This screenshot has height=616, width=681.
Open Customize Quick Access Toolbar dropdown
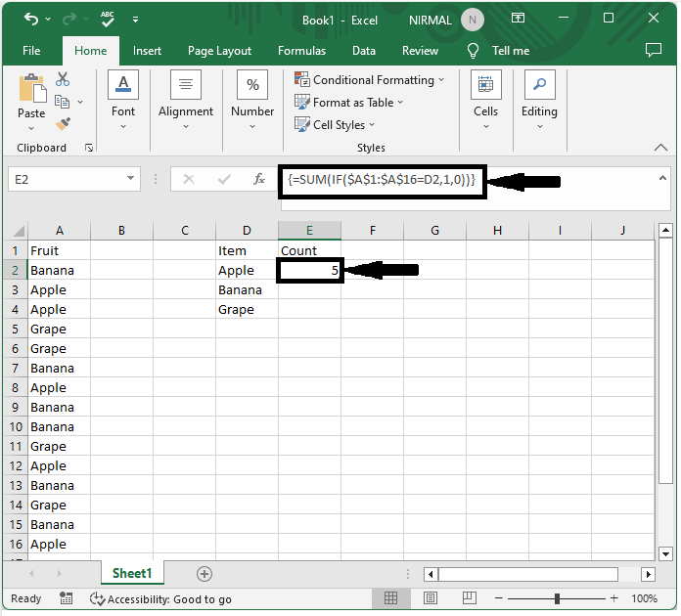(135, 20)
